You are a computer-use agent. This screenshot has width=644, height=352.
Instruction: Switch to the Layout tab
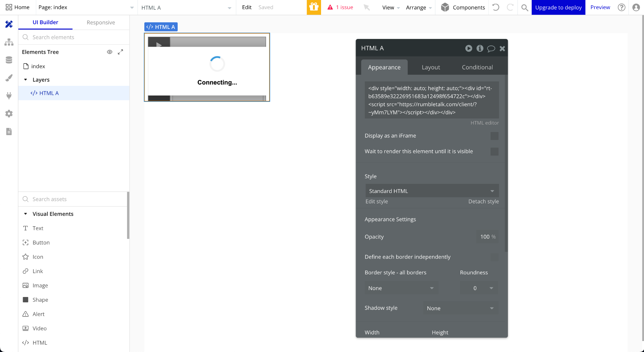click(x=430, y=67)
